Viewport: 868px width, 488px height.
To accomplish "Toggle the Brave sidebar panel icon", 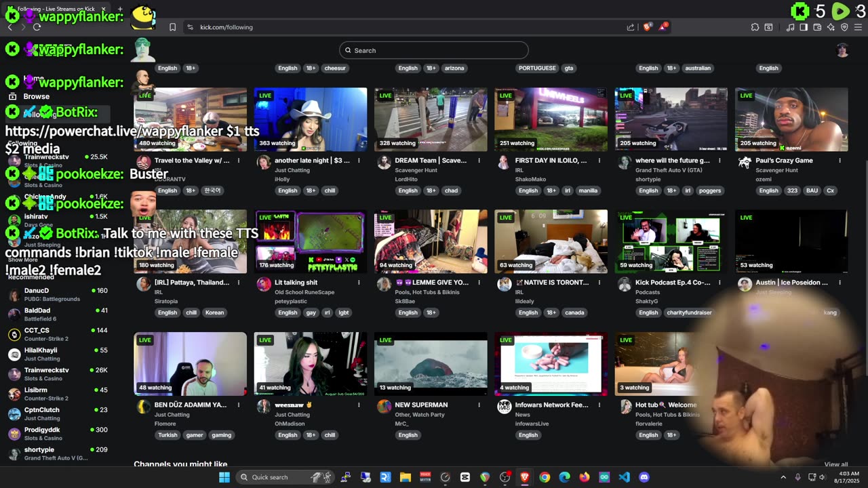I will click(x=804, y=27).
